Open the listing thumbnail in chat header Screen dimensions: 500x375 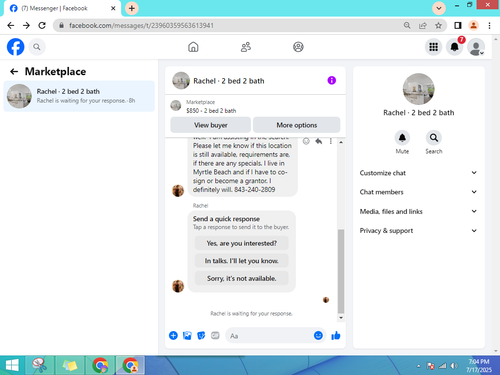(x=181, y=81)
